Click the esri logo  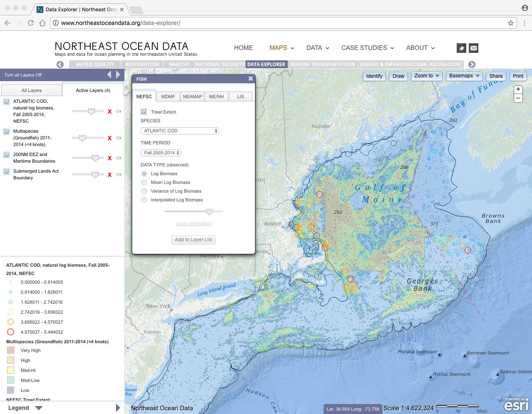pyautogui.click(x=516, y=404)
